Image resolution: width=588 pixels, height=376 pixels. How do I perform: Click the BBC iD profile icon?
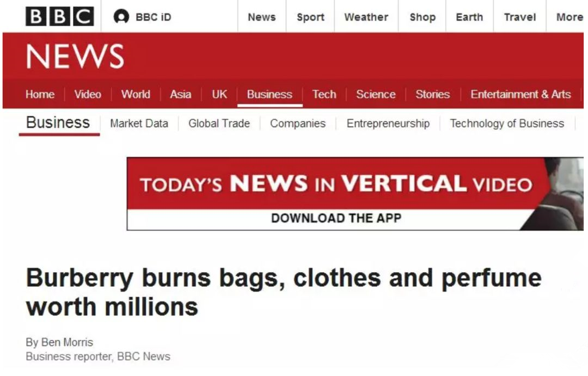(x=121, y=17)
